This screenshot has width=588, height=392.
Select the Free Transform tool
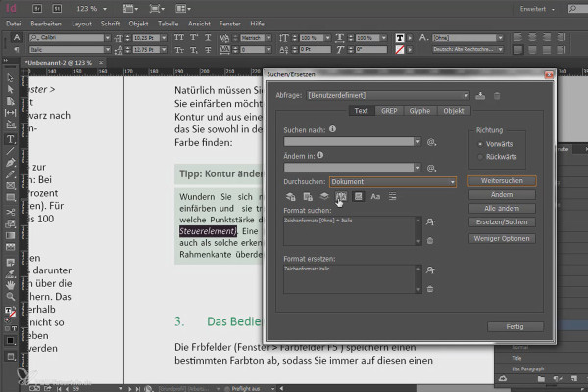[10, 224]
